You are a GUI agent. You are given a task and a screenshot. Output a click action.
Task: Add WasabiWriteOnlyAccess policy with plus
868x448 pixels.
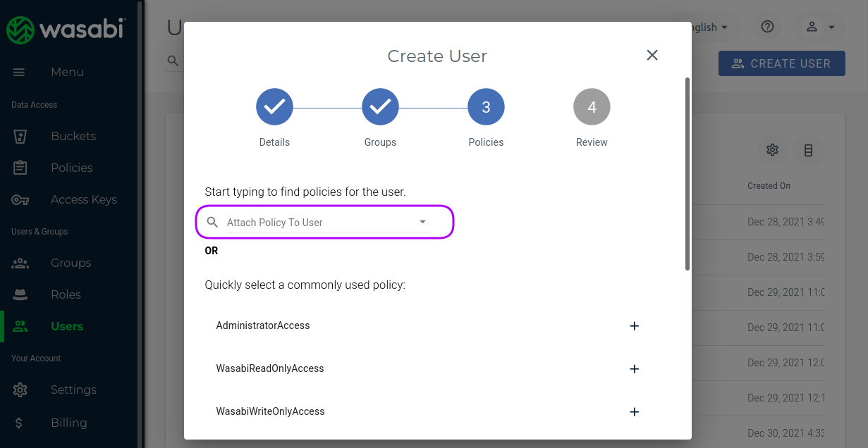(x=634, y=412)
